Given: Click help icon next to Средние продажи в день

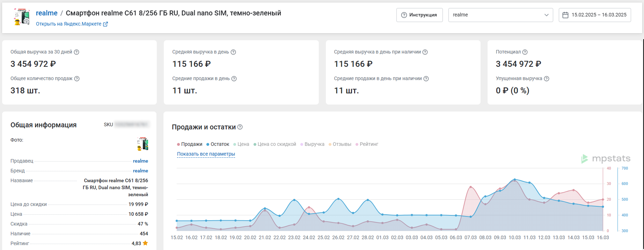Looking at the screenshot, I should click(234, 79).
